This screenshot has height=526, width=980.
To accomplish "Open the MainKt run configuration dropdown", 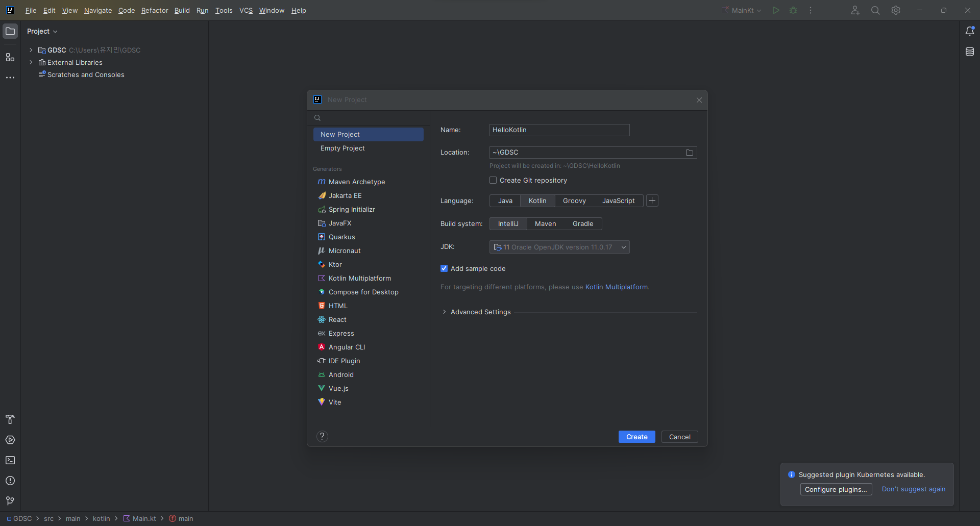I will coord(742,10).
